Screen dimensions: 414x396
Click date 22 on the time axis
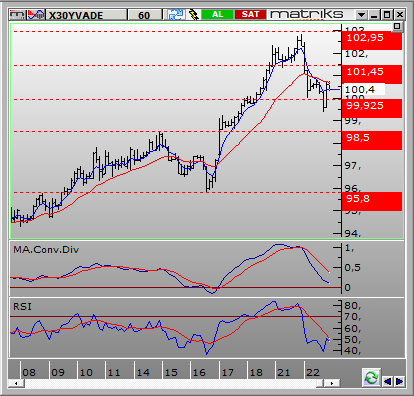313,372
